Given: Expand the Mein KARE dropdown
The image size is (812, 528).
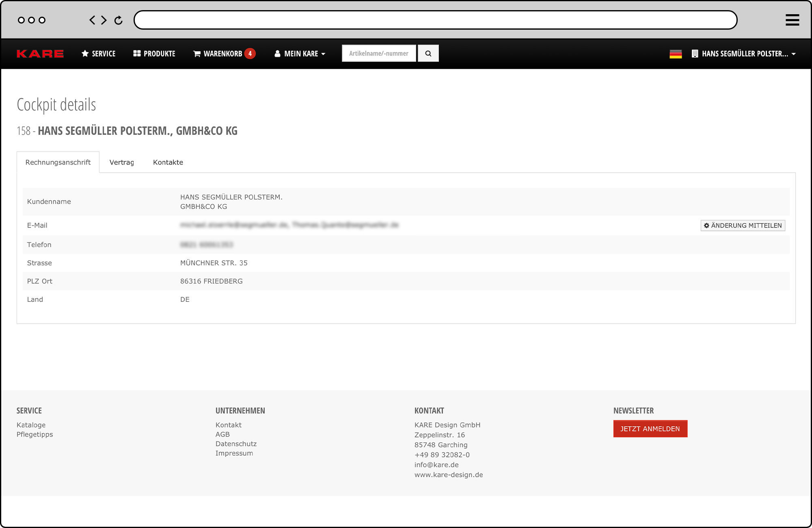Looking at the screenshot, I should pos(300,54).
